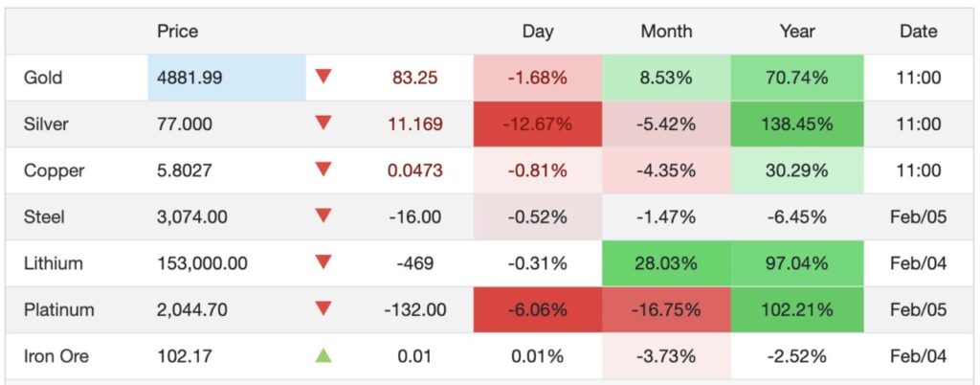Screen dimensions: 980x385
Task: Select the highlighted Gold price 4881.99 cell
Action: pyautogui.click(x=226, y=78)
